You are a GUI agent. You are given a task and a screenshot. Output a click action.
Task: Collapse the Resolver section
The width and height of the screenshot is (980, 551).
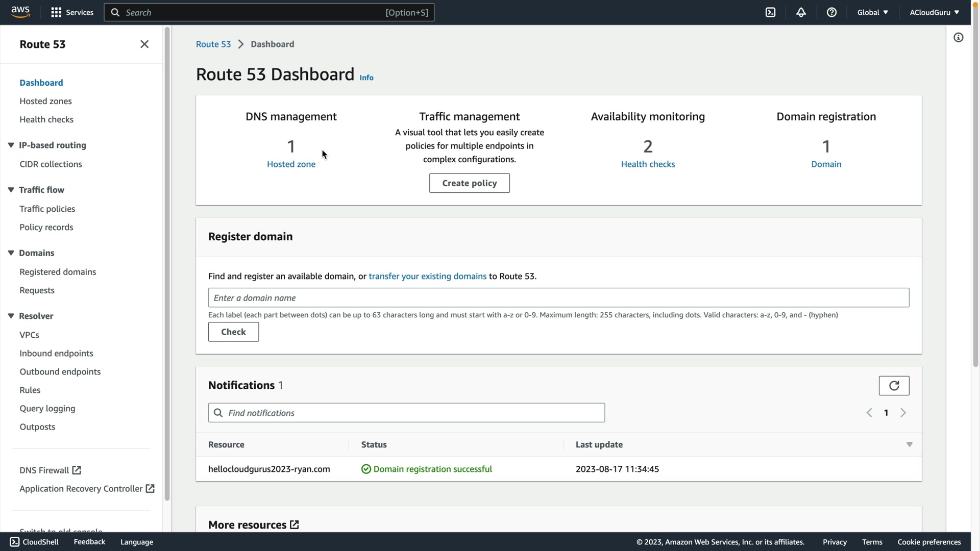(11, 316)
